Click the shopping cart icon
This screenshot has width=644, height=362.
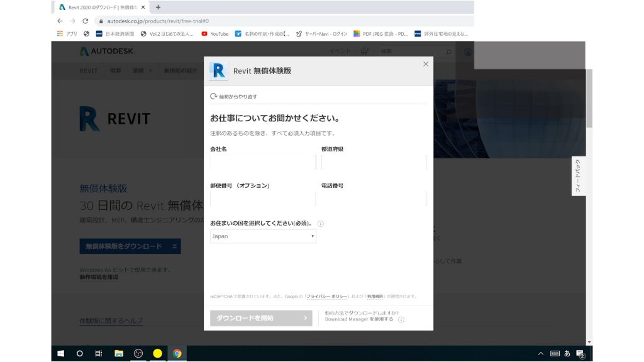364,51
